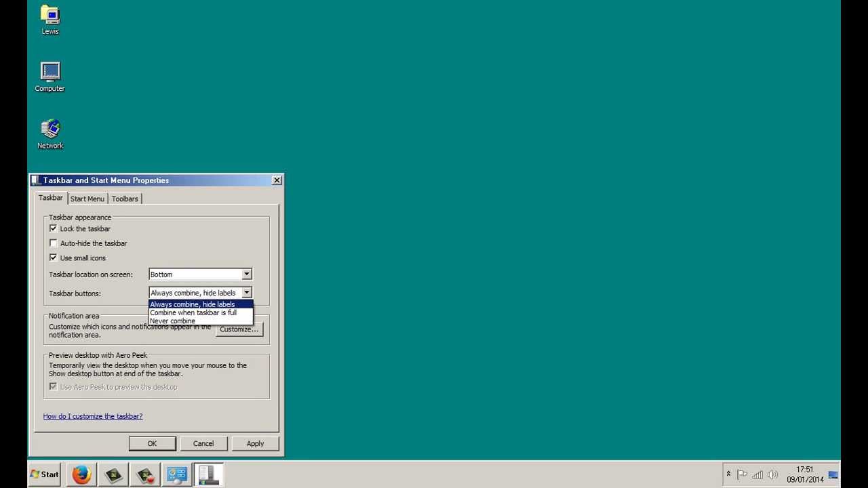This screenshot has width=868, height=488.
Task: Click the volume speaker icon in system tray
Action: tap(773, 474)
